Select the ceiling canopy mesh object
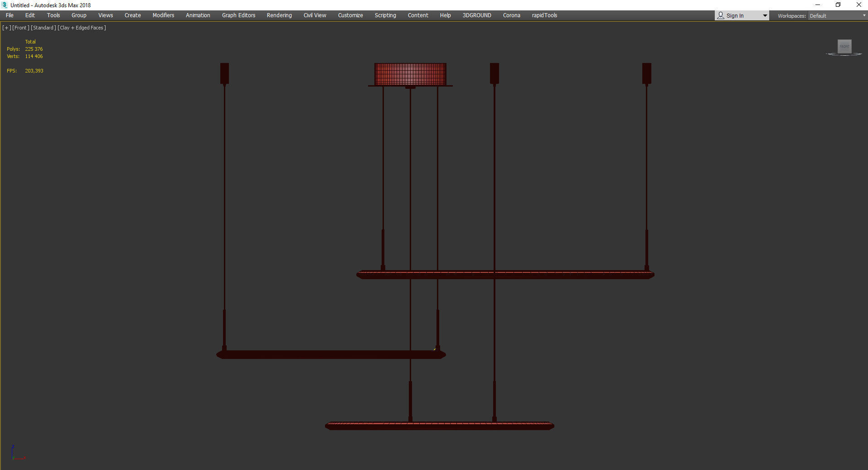The height and width of the screenshot is (470, 868). pos(410,74)
